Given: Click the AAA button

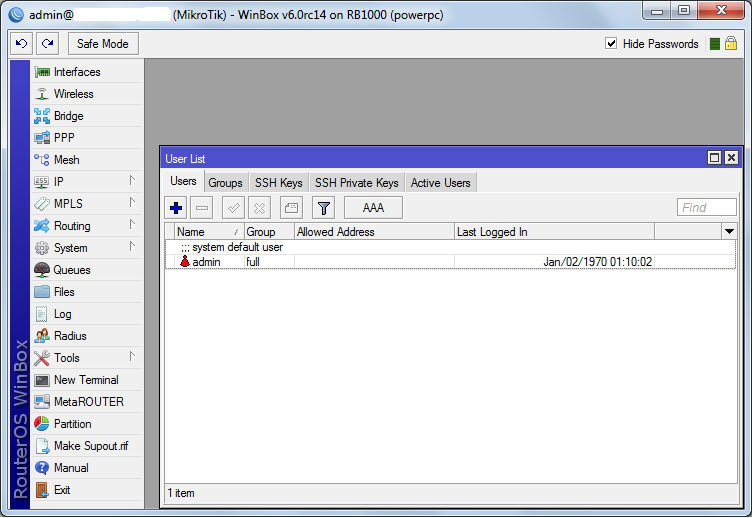Looking at the screenshot, I should coord(373,208).
